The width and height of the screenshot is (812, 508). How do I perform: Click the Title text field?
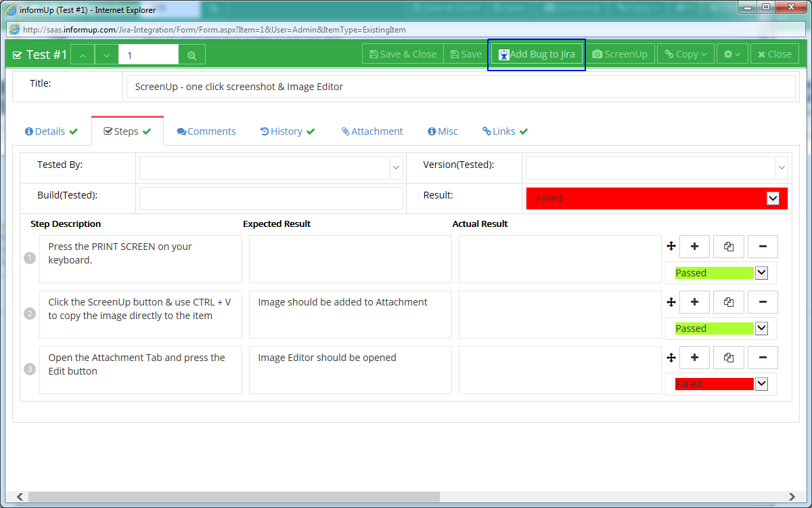click(x=461, y=87)
